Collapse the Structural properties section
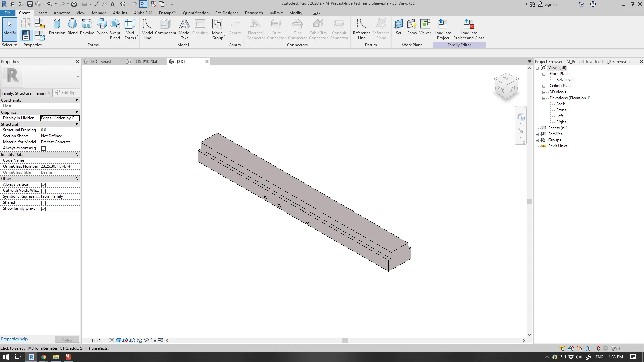Viewport: 644px width, 362px height. [77, 124]
